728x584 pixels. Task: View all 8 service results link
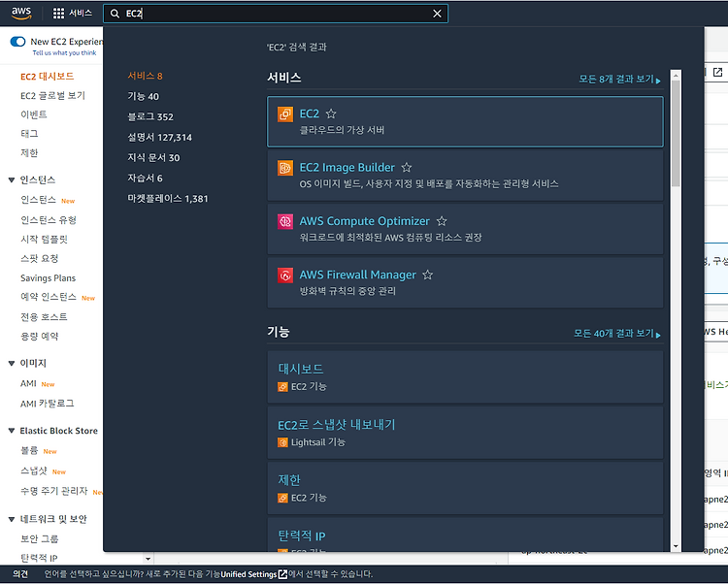coord(619,80)
